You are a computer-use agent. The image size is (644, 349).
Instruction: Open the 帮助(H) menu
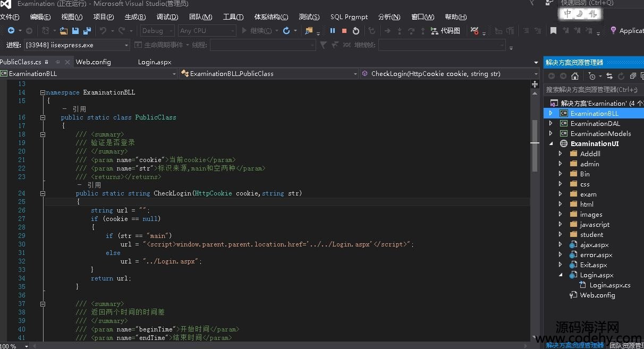[456, 17]
